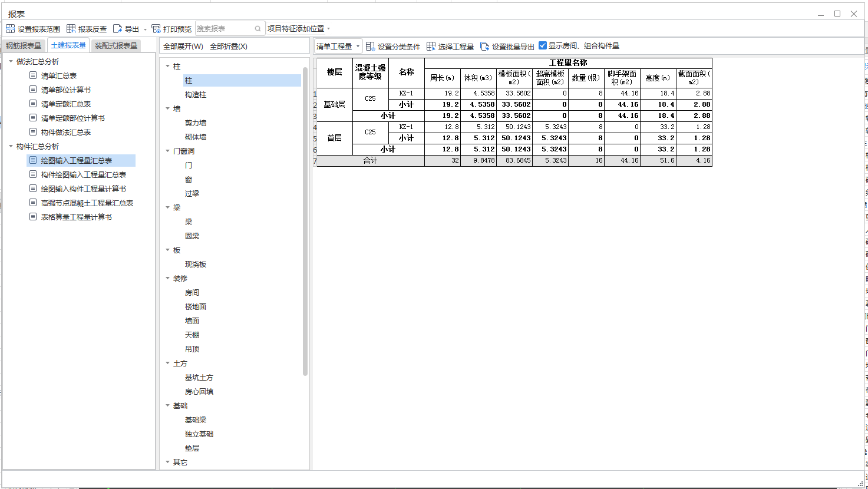Click the document icon beside 清单汇总表
This screenshot has width=868, height=489.
33,75
